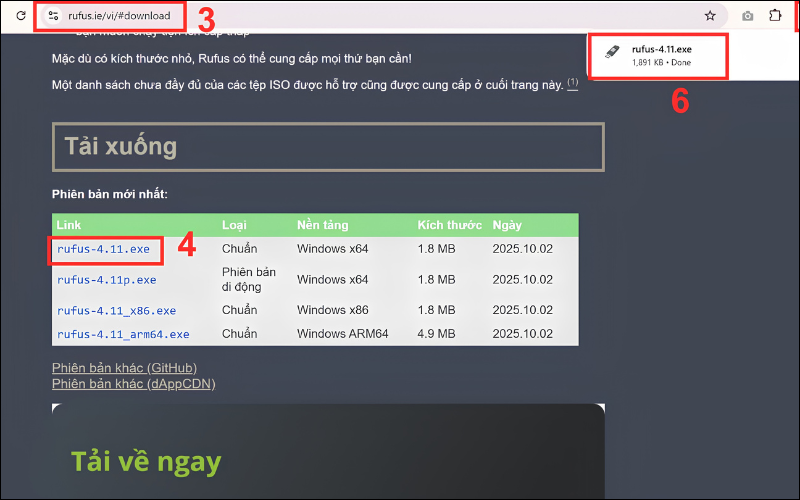Click the browser reload icon
800x500 pixels.
[x=21, y=16]
